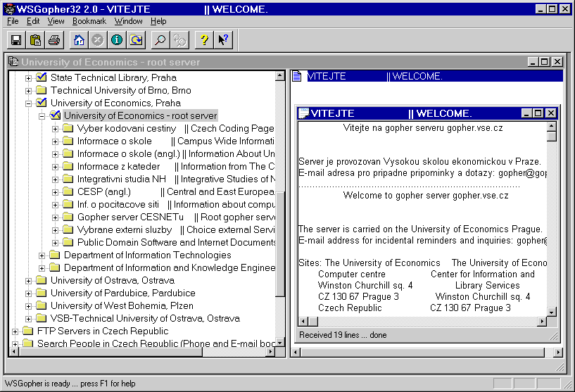Open the Edit menu

click(x=33, y=21)
